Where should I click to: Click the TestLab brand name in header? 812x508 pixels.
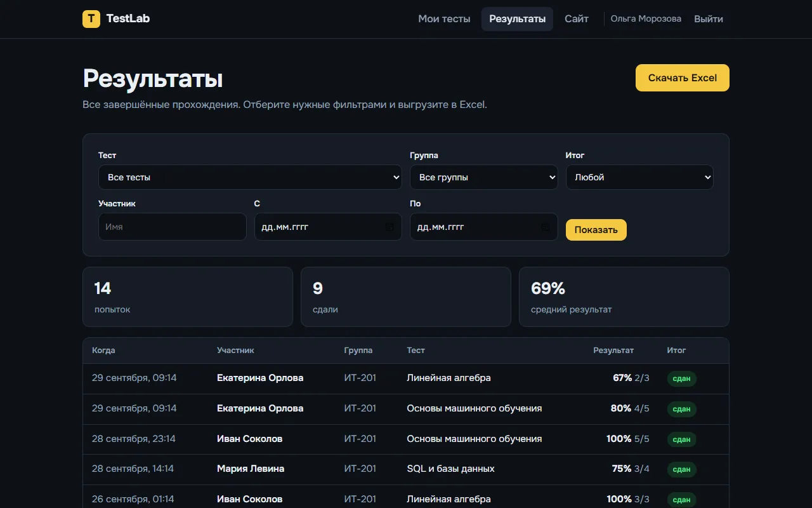[128, 19]
